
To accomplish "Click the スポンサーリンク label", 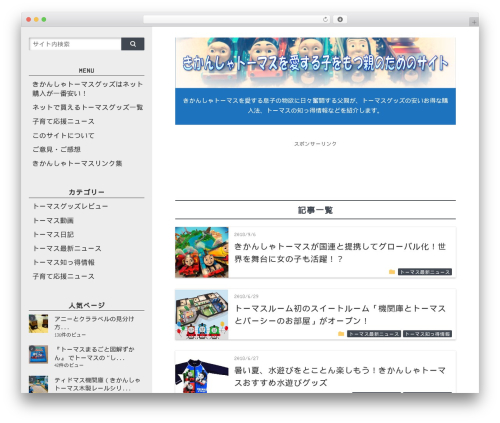I will (x=315, y=144).
